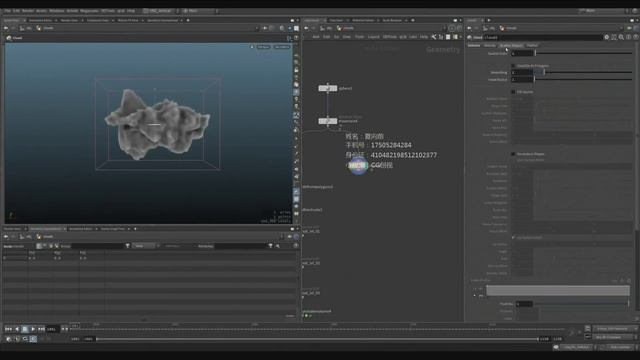Open the Edit menu in main menubar
The image size is (640, 360).
click(x=16, y=11)
